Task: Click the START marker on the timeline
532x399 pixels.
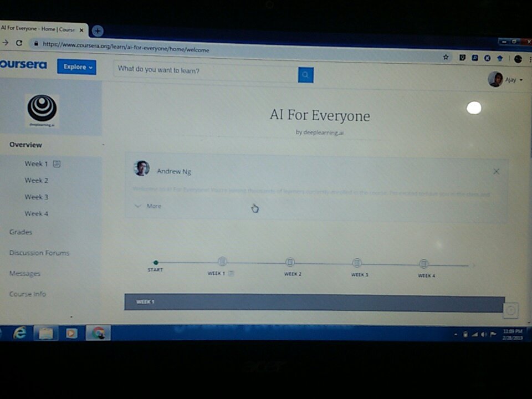Action: (156, 262)
